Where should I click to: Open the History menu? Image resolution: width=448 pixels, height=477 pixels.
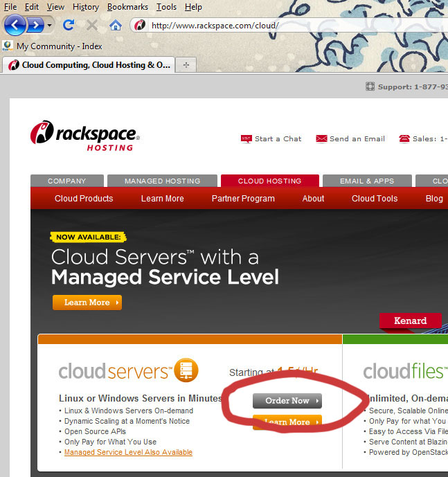coord(86,7)
